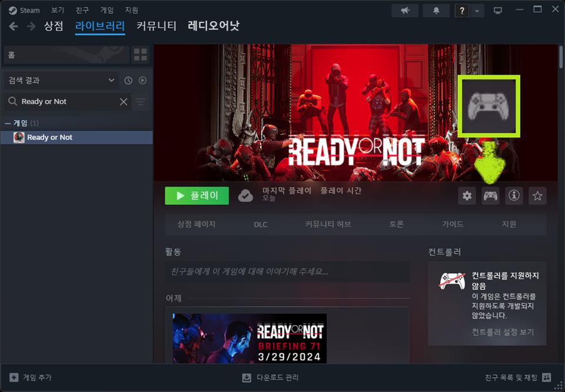This screenshot has height=392, width=565.
Task: Select Ready or Not in the game list
Action: pyautogui.click(x=77, y=137)
